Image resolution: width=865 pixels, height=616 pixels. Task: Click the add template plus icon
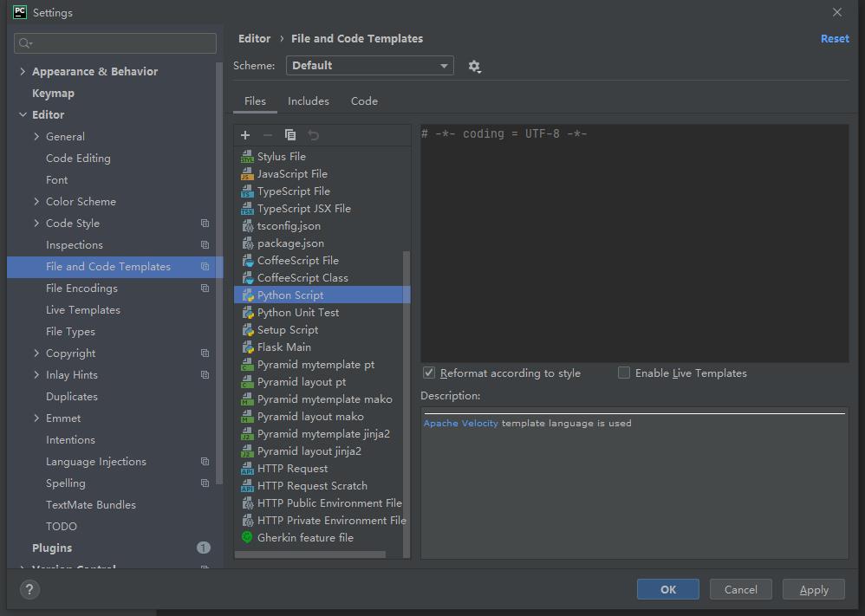(245, 135)
